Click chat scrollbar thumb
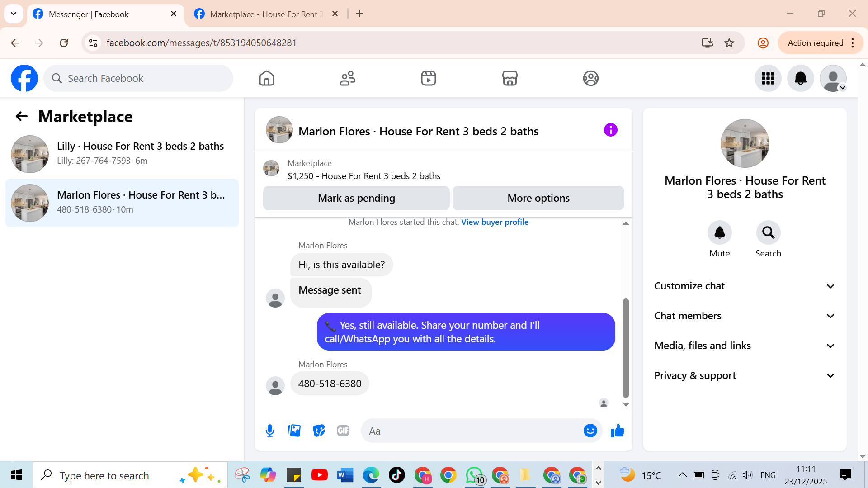This screenshot has width=868, height=488. point(626,347)
